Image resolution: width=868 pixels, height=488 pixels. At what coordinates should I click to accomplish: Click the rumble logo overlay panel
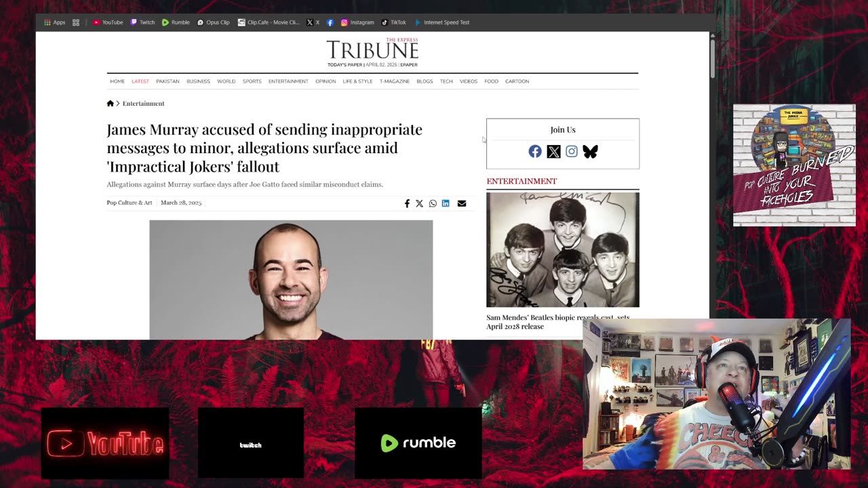point(418,443)
